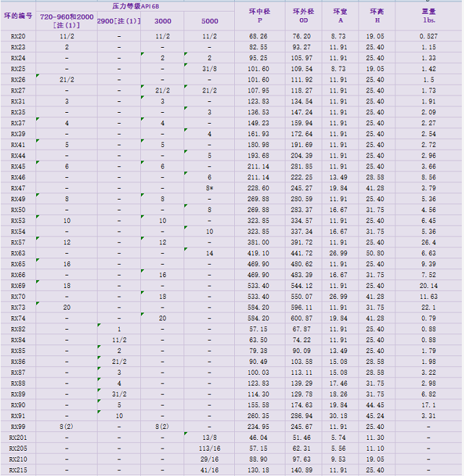Select the 压力等级API 6B header cell

point(136,6)
